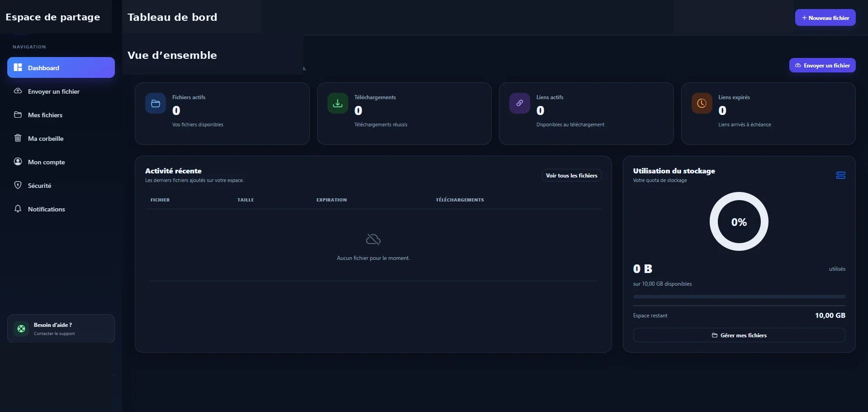Click the Nouveau fichier button
The image size is (868, 412).
click(825, 18)
